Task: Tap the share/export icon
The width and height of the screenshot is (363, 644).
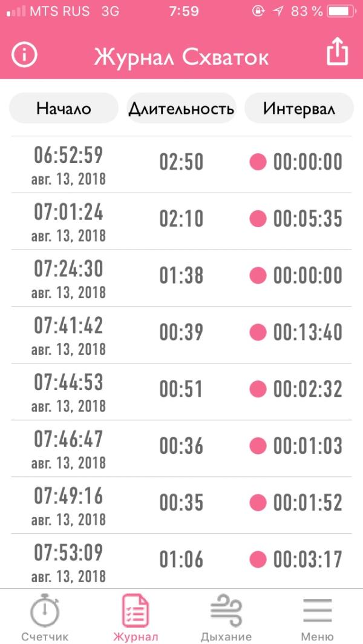Action: pos(338,51)
